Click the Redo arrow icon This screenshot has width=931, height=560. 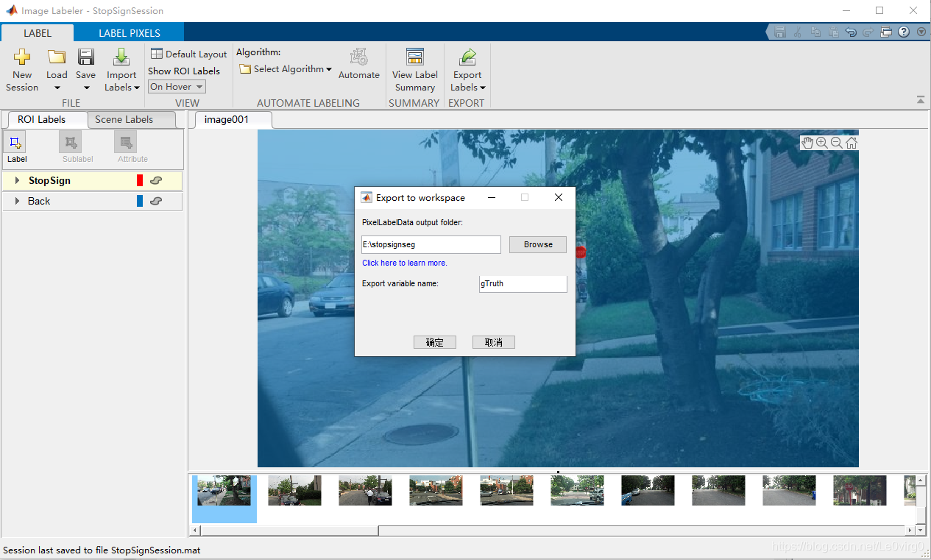(x=868, y=32)
